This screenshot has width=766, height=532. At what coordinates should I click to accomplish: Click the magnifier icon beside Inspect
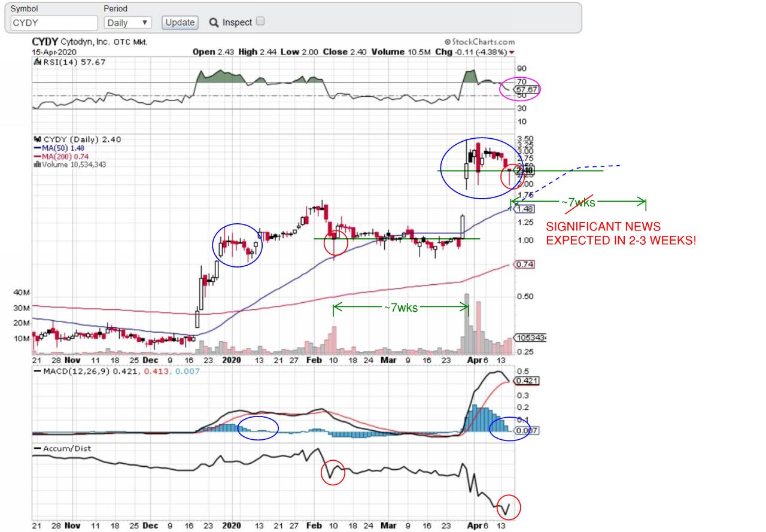pos(214,23)
